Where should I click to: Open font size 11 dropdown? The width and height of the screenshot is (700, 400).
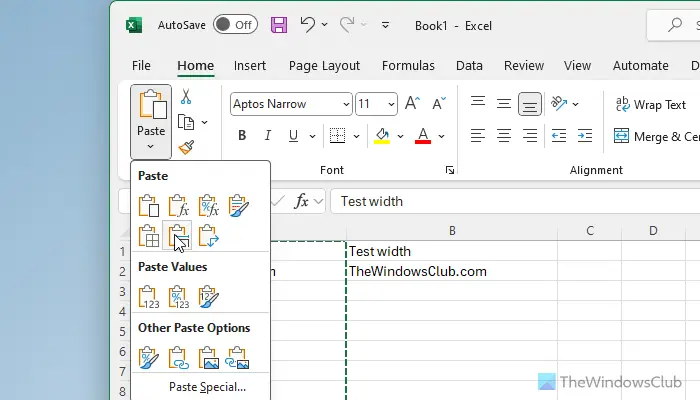click(391, 104)
